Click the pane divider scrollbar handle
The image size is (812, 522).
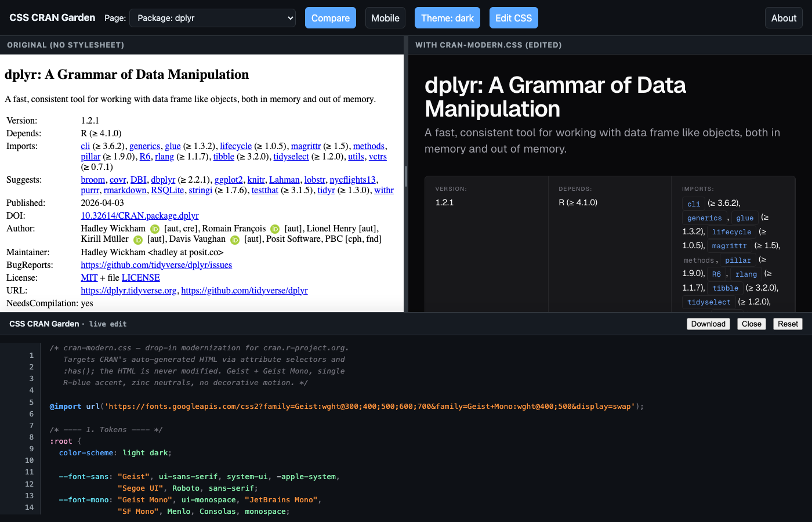tap(406, 176)
